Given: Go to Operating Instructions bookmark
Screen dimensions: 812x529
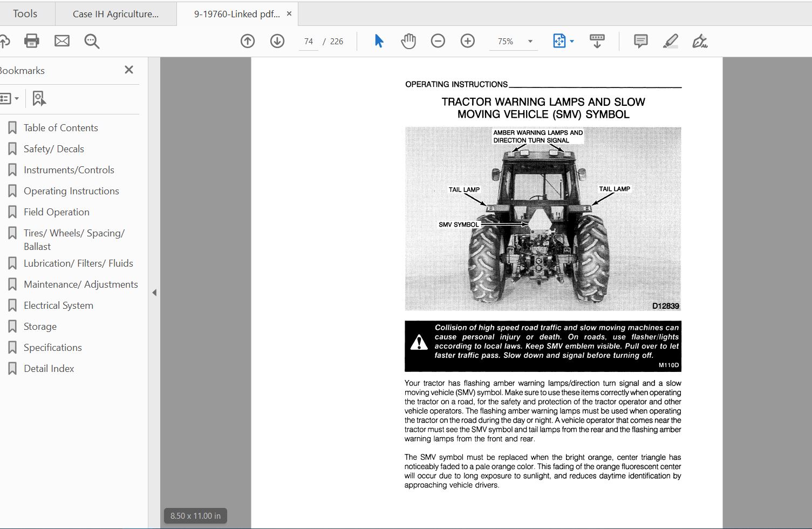Looking at the screenshot, I should [x=71, y=191].
